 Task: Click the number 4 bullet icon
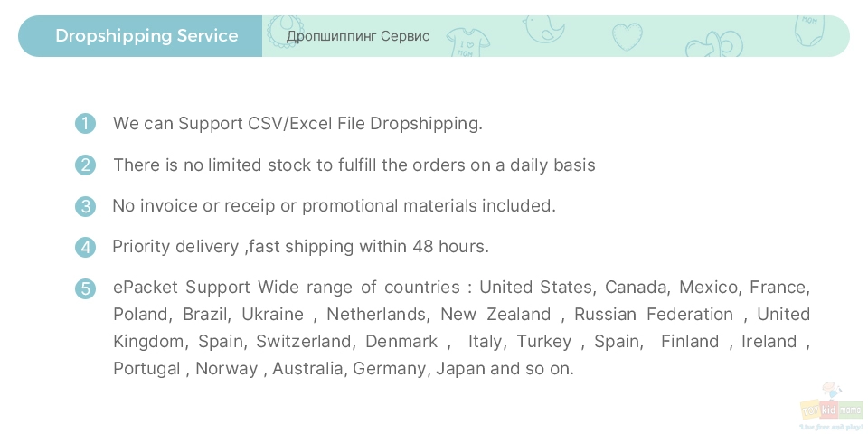tap(85, 246)
